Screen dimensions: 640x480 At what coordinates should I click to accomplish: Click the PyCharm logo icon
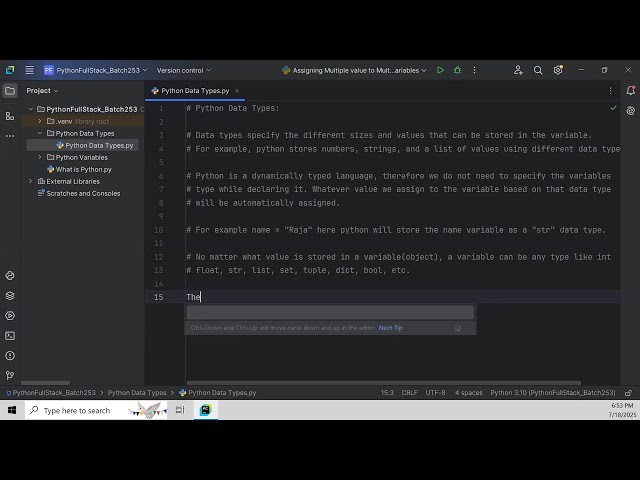click(x=10, y=70)
